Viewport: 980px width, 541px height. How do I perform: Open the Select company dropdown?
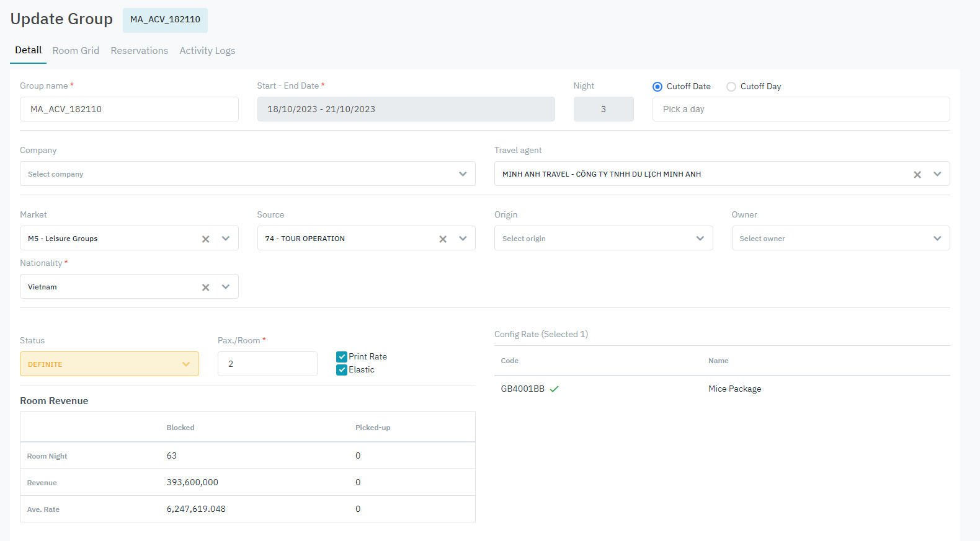[247, 174]
